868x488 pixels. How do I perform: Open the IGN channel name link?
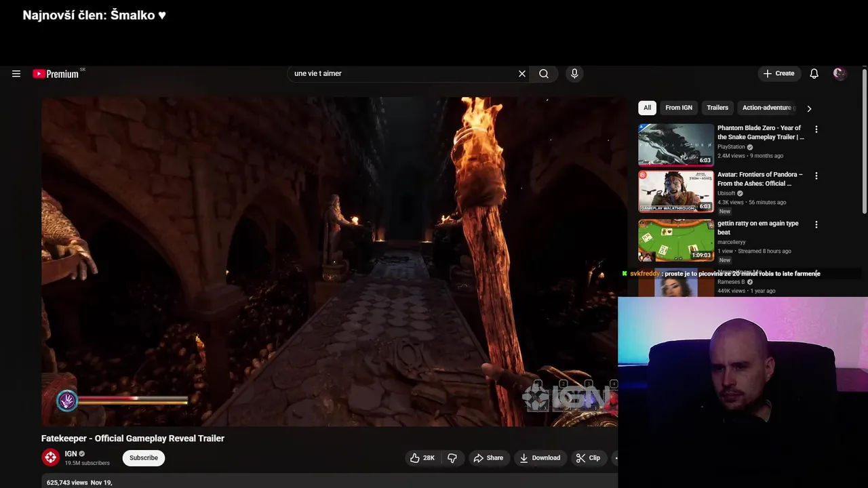[x=71, y=454]
